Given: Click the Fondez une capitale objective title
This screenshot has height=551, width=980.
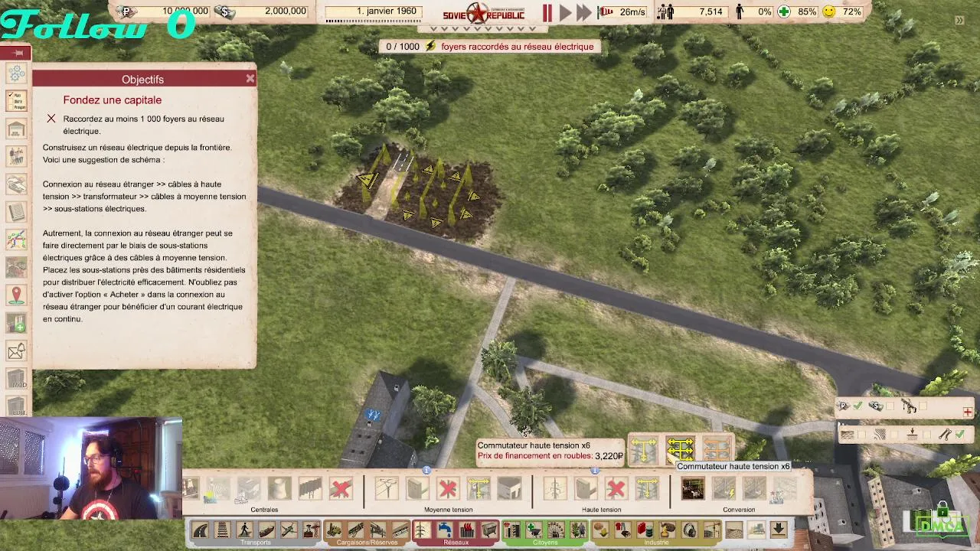Looking at the screenshot, I should [113, 100].
